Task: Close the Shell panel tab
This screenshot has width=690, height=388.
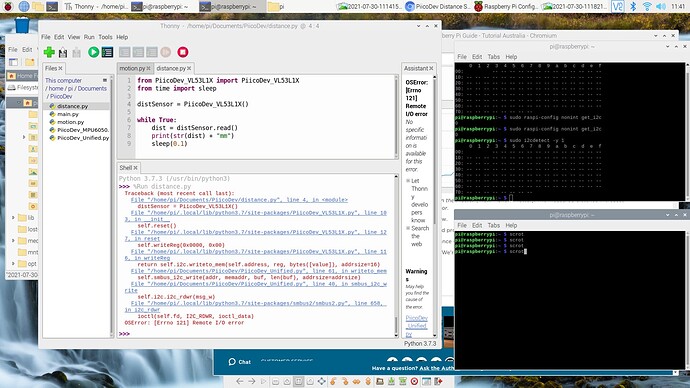Action: (136, 168)
